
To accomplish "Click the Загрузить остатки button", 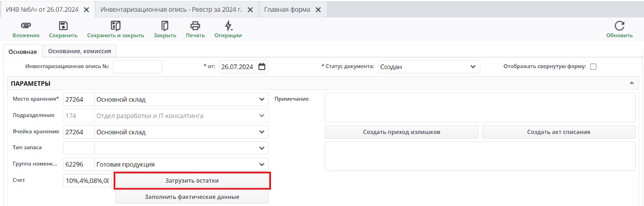I will [x=192, y=181].
